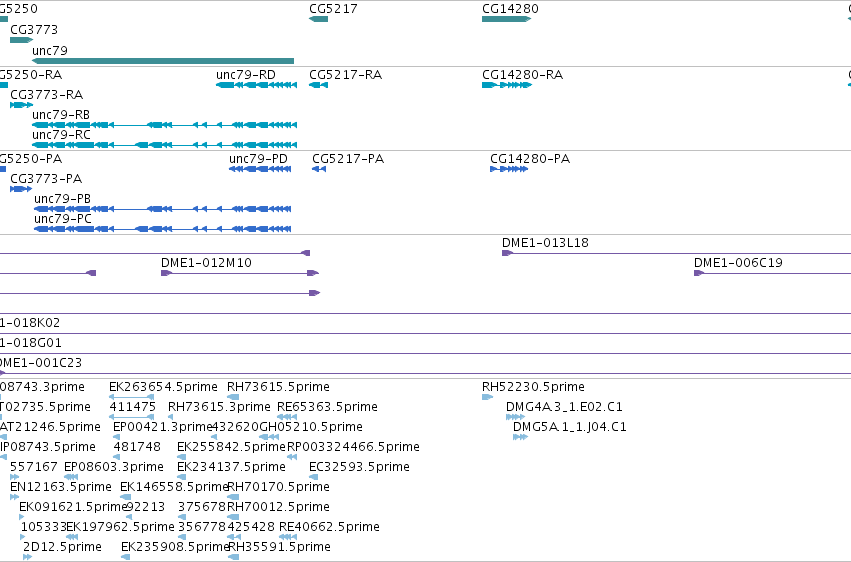Viewport: 851px width, 562px height.
Task: Click the CG5217 gene glyph
Action: tap(319, 19)
